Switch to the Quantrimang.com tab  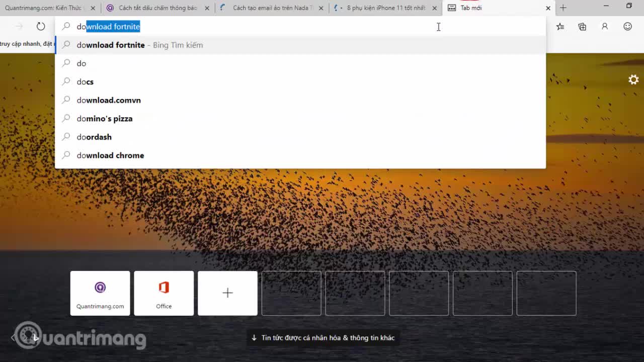coord(50,8)
